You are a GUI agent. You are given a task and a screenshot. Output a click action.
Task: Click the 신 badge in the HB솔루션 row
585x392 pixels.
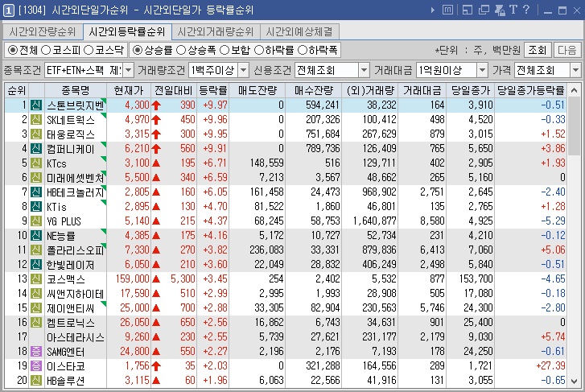[36, 381]
